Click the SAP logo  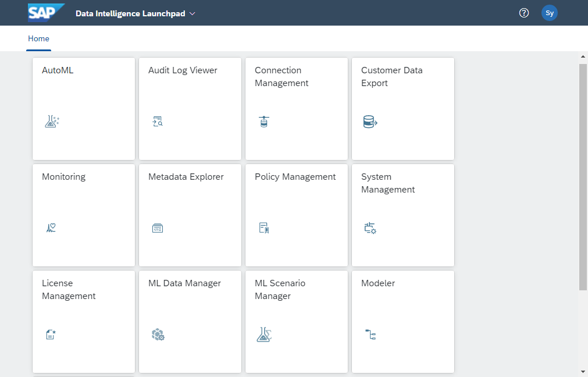click(x=46, y=13)
